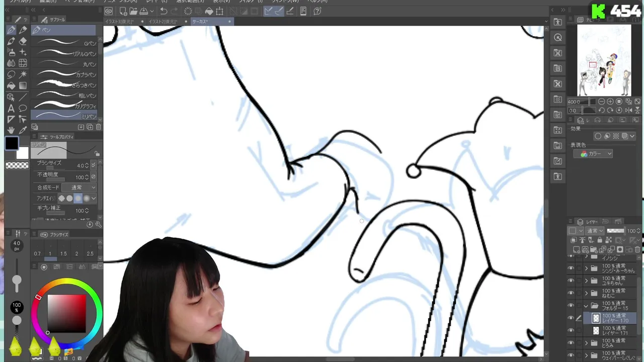Click the Rotate left icon in Navigator
The image size is (644, 362).
(x=602, y=110)
